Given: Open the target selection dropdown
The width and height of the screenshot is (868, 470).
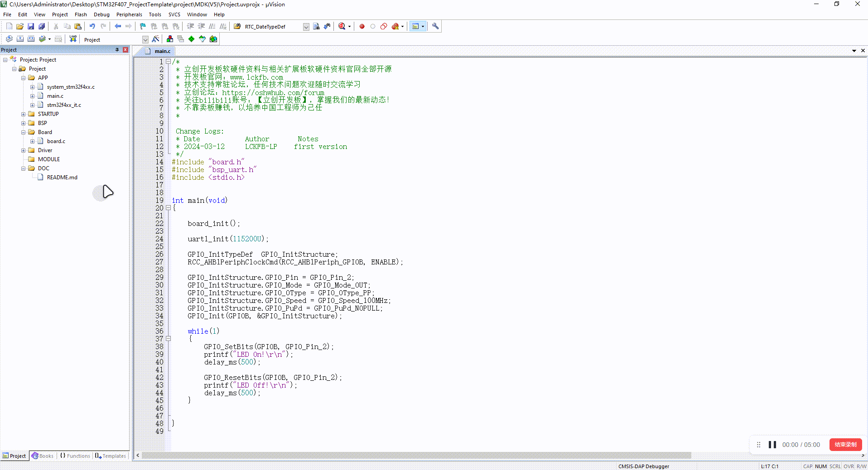Looking at the screenshot, I should pos(145,39).
